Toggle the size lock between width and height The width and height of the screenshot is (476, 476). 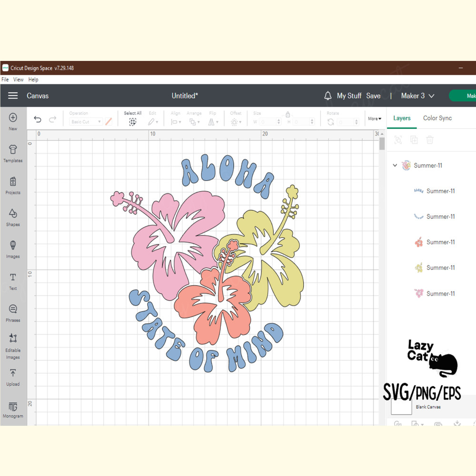coord(288,115)
